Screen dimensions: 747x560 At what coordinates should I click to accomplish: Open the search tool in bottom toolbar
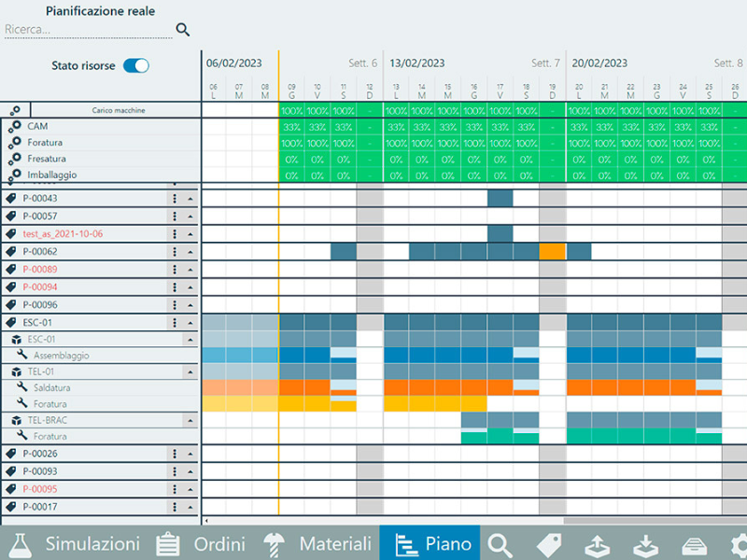click(x=501, y=544)
